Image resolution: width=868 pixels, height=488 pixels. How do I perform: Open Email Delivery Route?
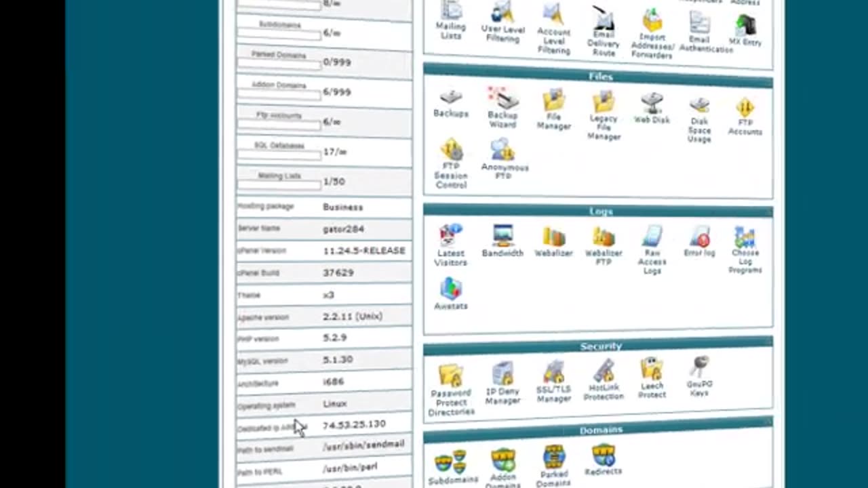point(603,31)
